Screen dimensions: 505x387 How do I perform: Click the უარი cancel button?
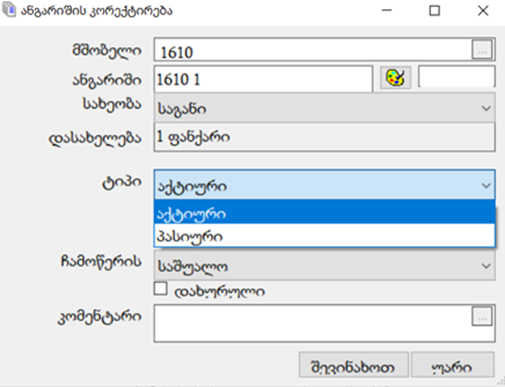pyautogui.click(x=453, y=365)
